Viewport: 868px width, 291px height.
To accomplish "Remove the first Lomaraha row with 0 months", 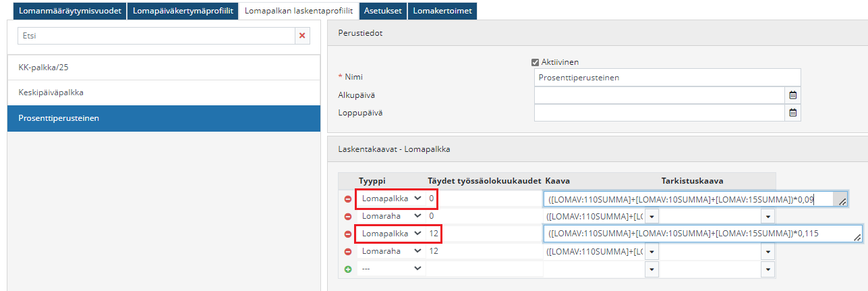I will coord(348,217).
